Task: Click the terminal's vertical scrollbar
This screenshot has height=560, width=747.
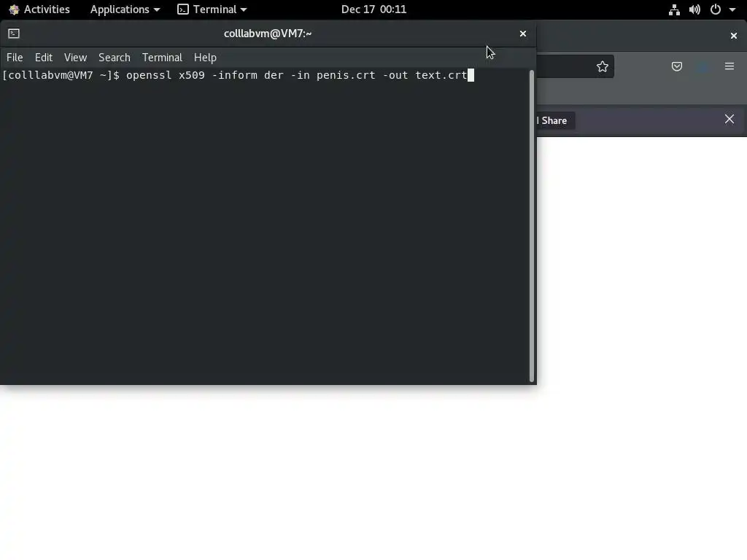Action: click(x=532, y=226)
